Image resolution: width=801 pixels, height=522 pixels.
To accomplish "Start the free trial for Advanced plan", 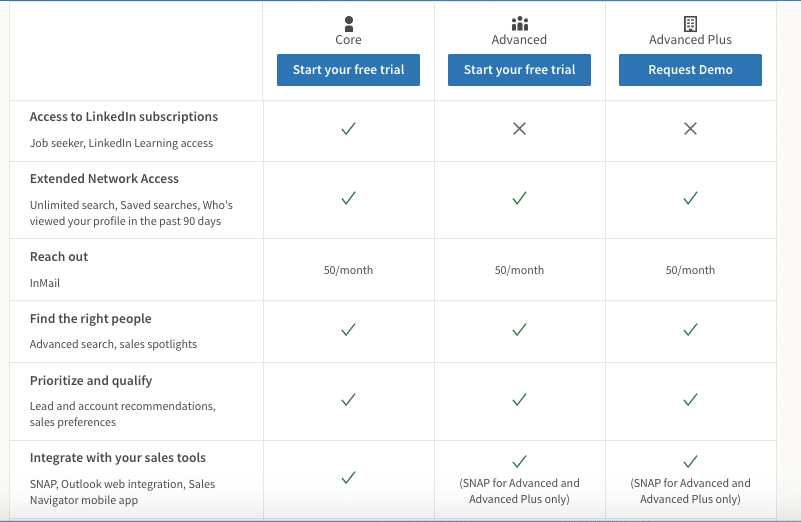I will [519, 70].
